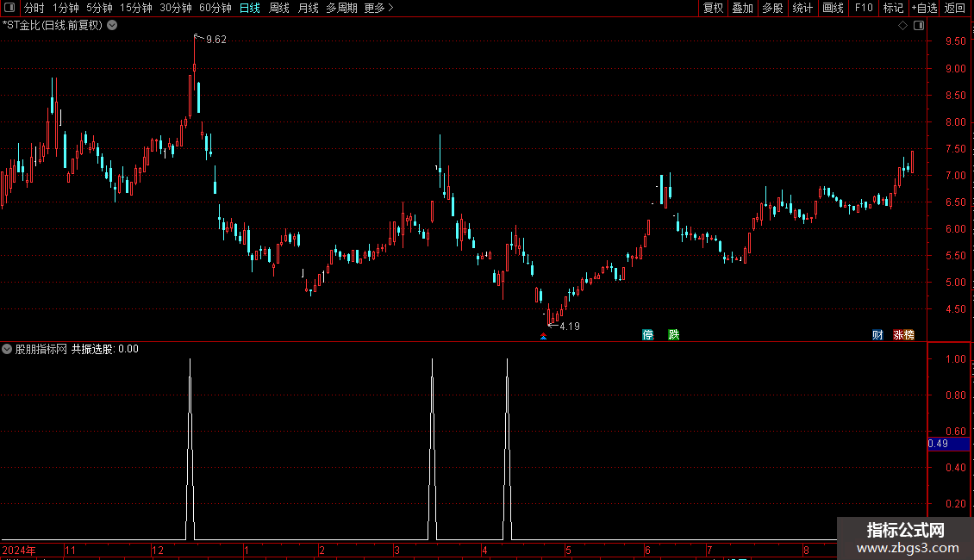Open the 多周期 multi-period view

(x=341, y=8)
